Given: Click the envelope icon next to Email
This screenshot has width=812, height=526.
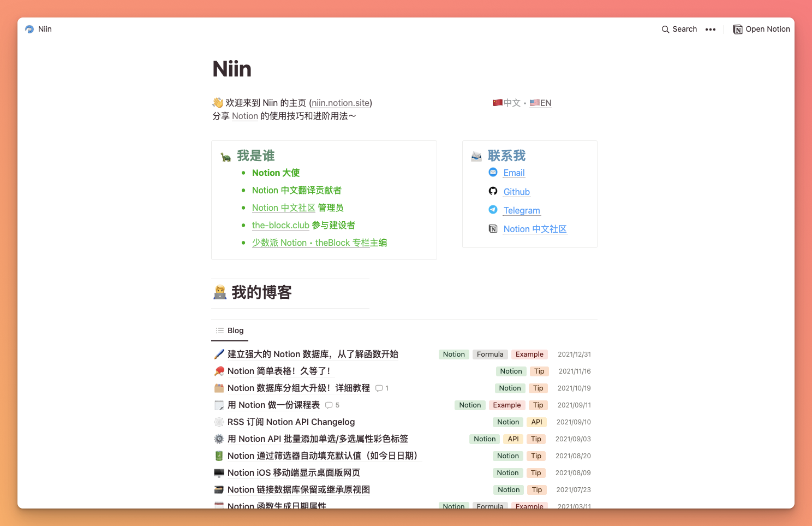Looking at the screenshot, I should pyautogui.click(x=493, y=172).
